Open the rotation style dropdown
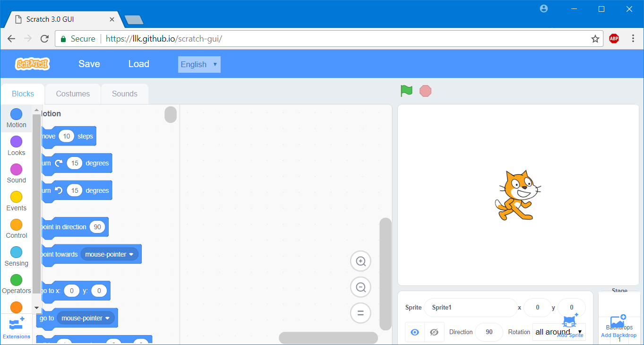 [x=558, y=332]
